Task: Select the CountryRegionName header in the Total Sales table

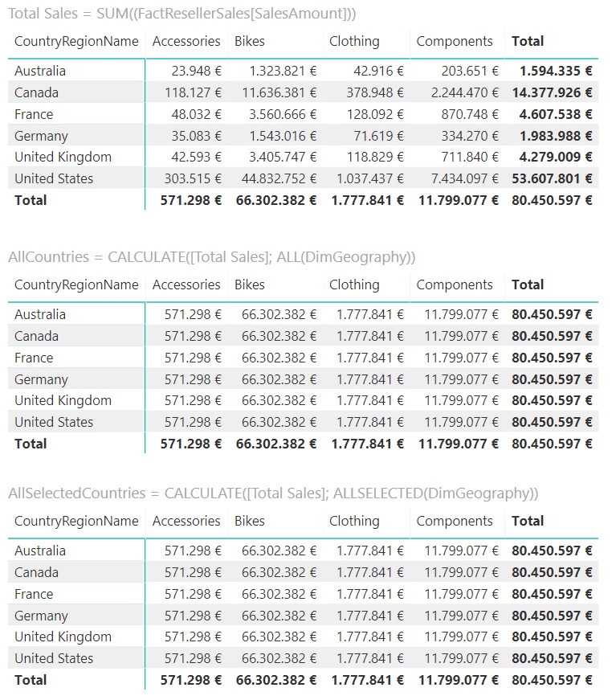Action: pyautogui.click(x=76, y=41)
